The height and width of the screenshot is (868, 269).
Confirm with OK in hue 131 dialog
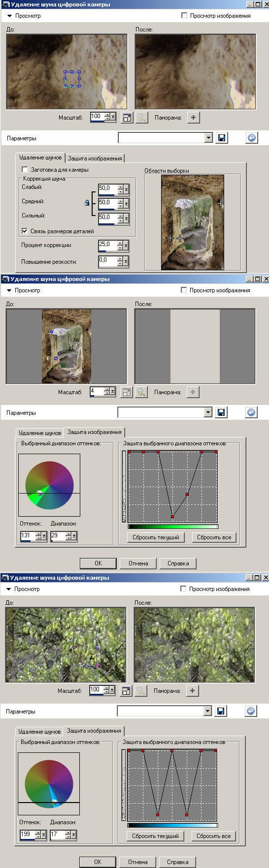98,563
